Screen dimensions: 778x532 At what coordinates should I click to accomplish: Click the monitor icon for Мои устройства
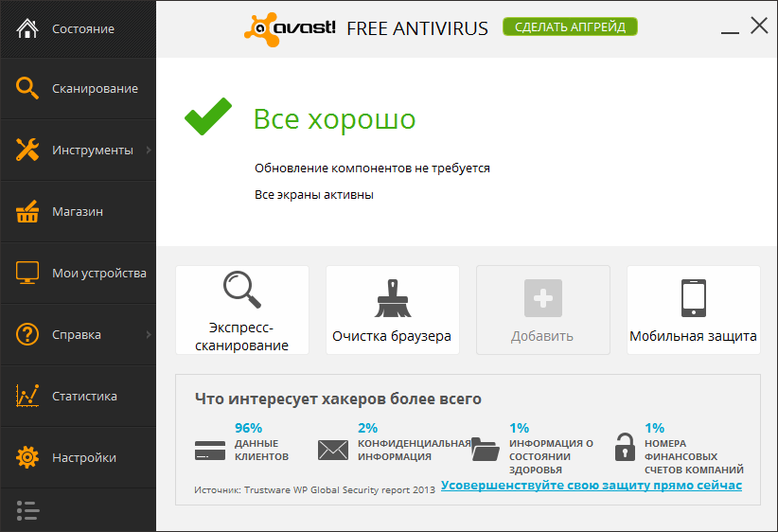click(27, 273)
